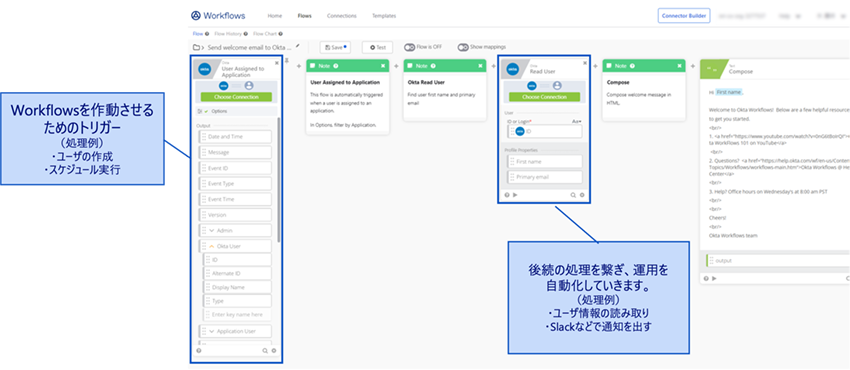The width and height of the screenshot is (850, 370).
Task: Select the Primary email property field
Action: (x=545, y=177)
